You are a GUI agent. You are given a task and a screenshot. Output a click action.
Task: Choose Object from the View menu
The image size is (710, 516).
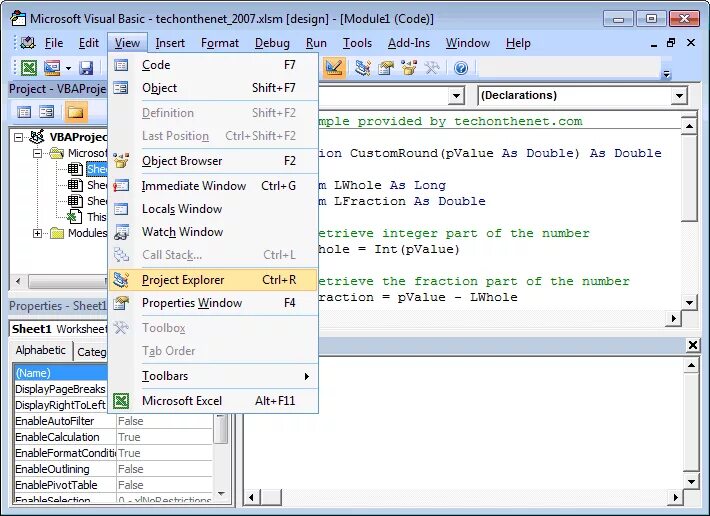pyautogui.click(x=213, y=88)
